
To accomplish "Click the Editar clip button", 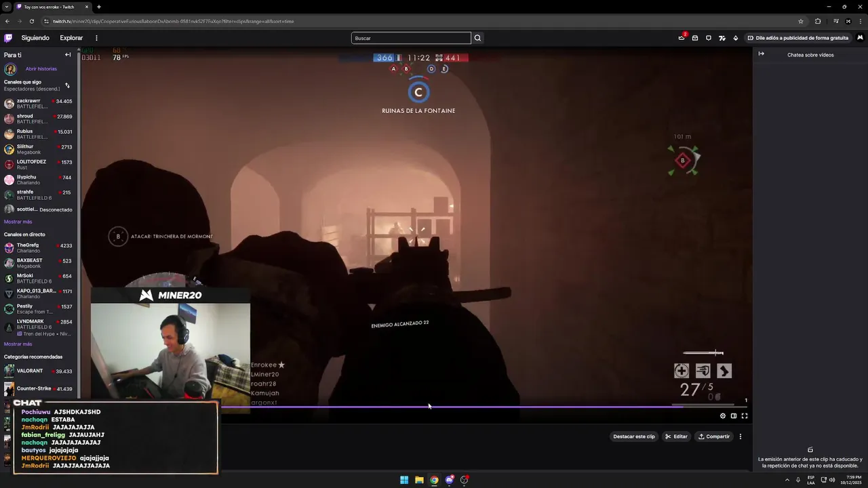I will (x=676, y=436).
